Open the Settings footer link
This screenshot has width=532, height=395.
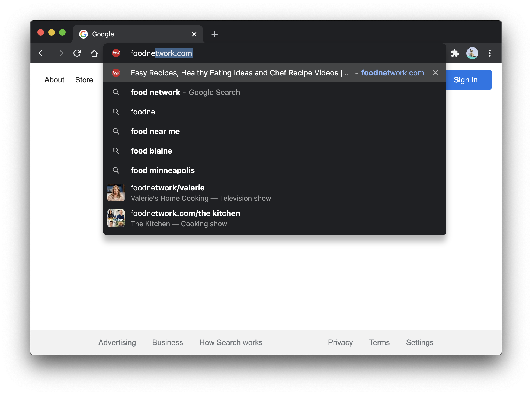tap(420, 342)
